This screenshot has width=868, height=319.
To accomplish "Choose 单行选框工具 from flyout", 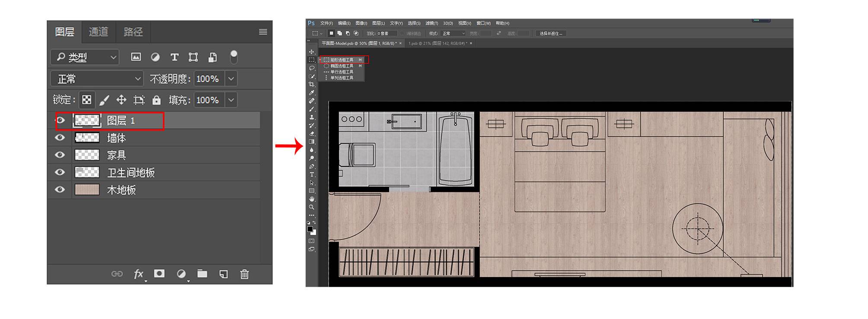I will tap(342, 72).
